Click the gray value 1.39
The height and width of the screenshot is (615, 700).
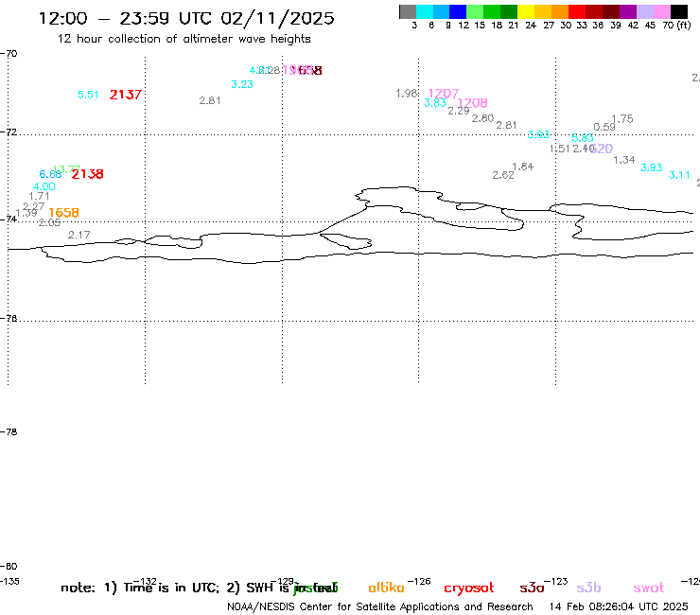(x=26, y=213)
